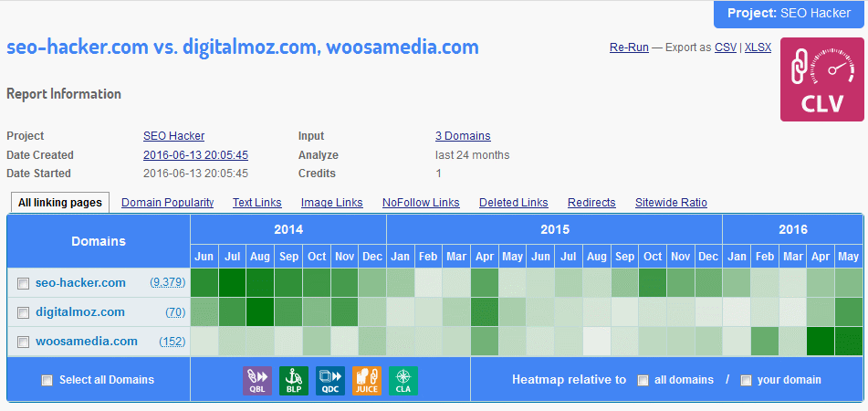The height and width of the screenshot is (411, 868).
Task: Open the NoFollow Links tab
Action: point(421,203)
